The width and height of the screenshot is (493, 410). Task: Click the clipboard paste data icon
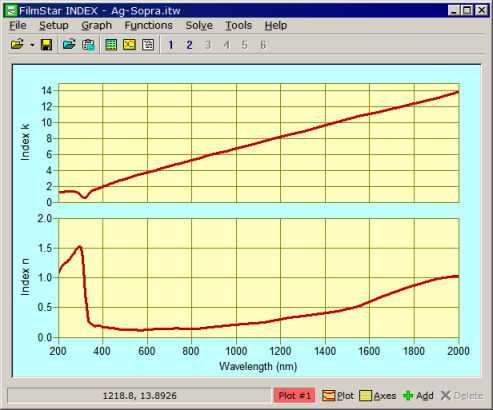(88, 45)
